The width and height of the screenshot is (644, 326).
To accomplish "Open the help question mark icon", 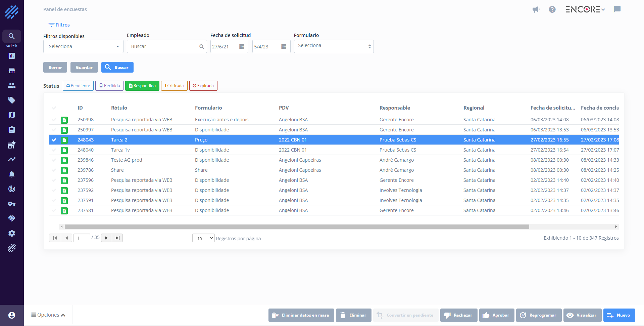I will pos(552,9).
